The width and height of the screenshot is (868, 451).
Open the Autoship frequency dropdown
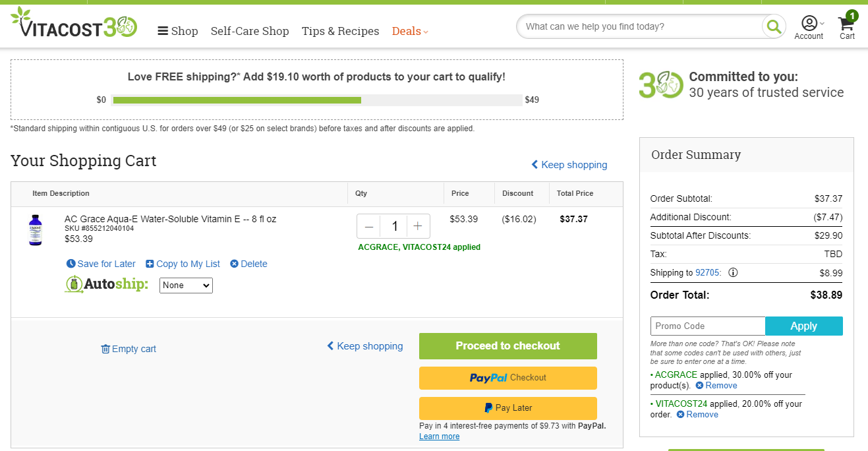(x=186, y=286)
